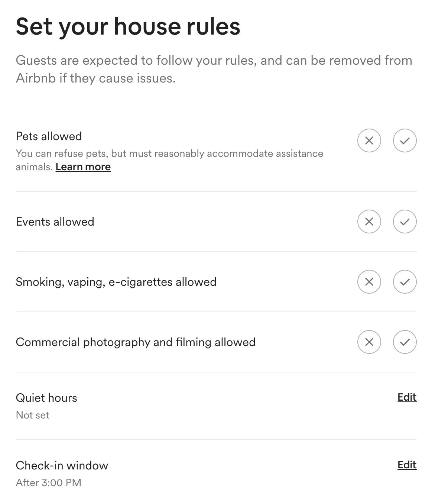Click the X icon to refuse pets

coord(369,140)
